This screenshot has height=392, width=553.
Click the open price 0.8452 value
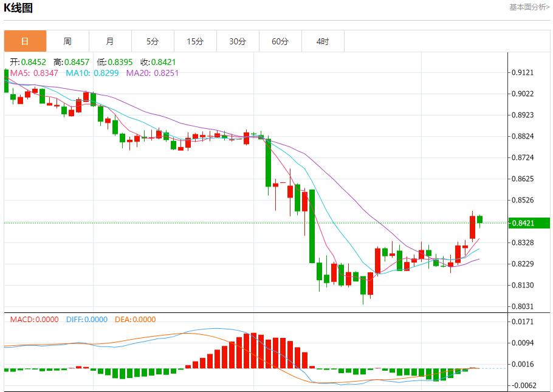coord(33,62)
